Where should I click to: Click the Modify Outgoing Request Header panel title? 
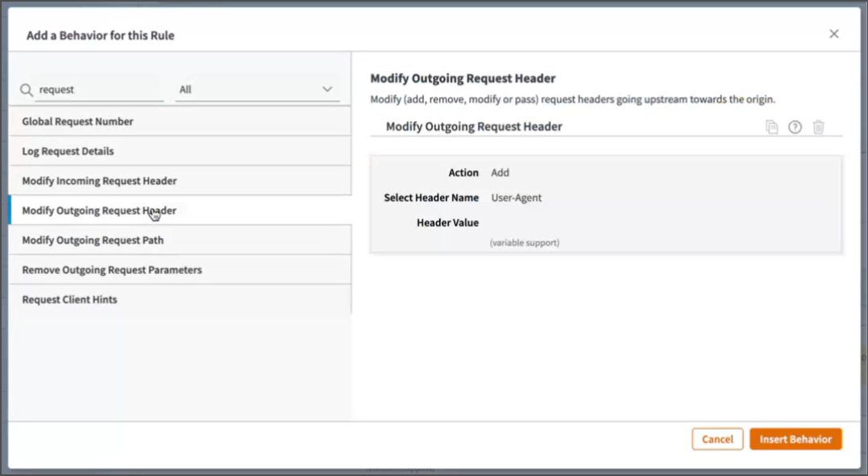pos(474,127)
